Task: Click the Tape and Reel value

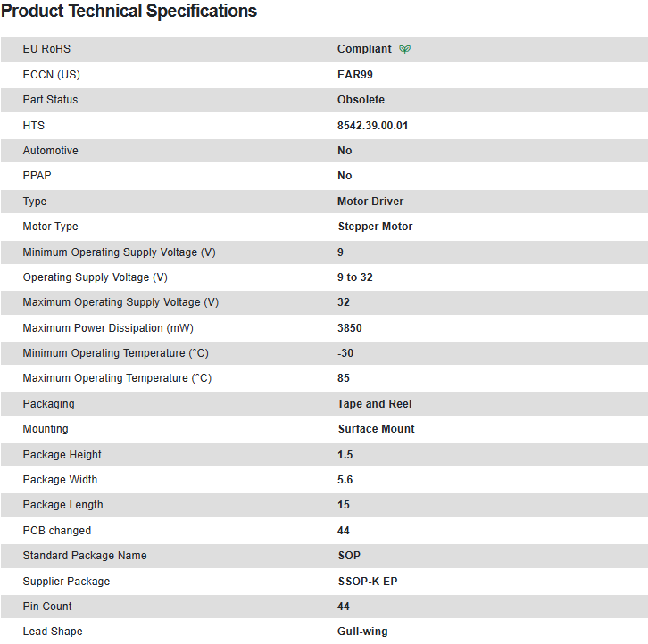Action: 375,404
